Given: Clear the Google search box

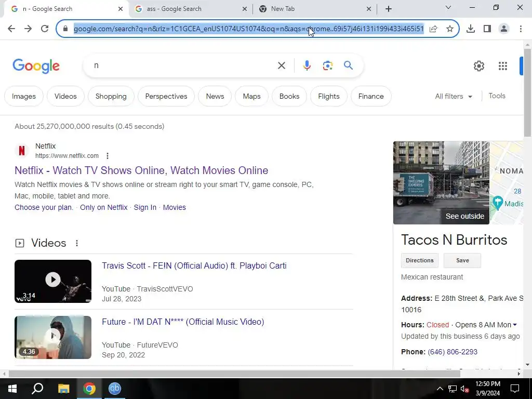Looking at the screenshot, I should pos(282,65).
